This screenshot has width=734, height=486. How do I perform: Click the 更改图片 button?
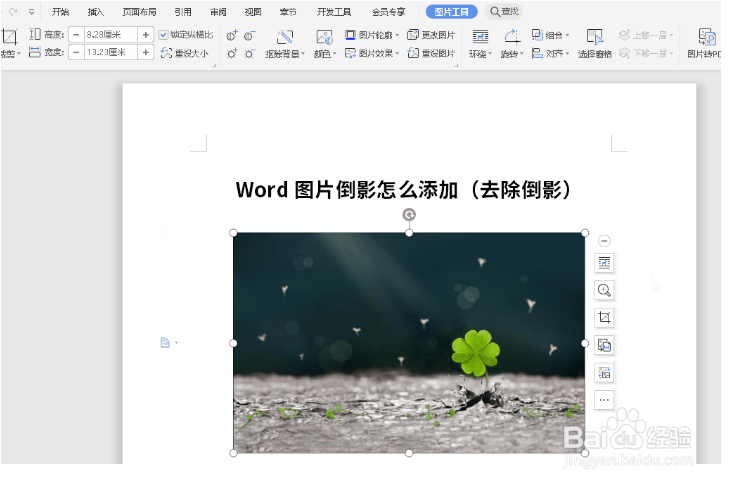(x=431, y=35)
